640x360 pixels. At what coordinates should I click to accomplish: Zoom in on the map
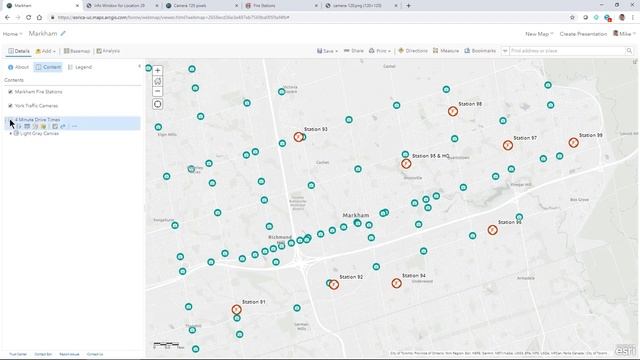click(158, 71)
